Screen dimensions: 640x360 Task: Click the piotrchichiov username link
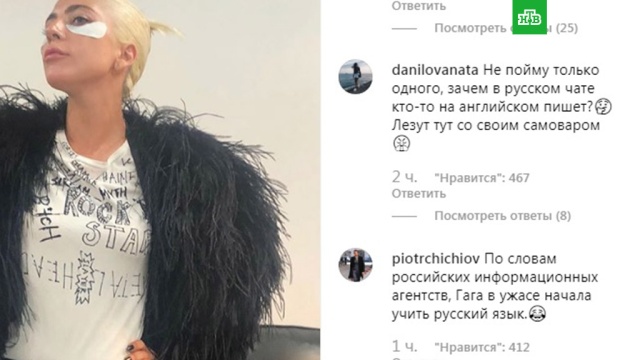pyautogui.click(x=436, y=259)
